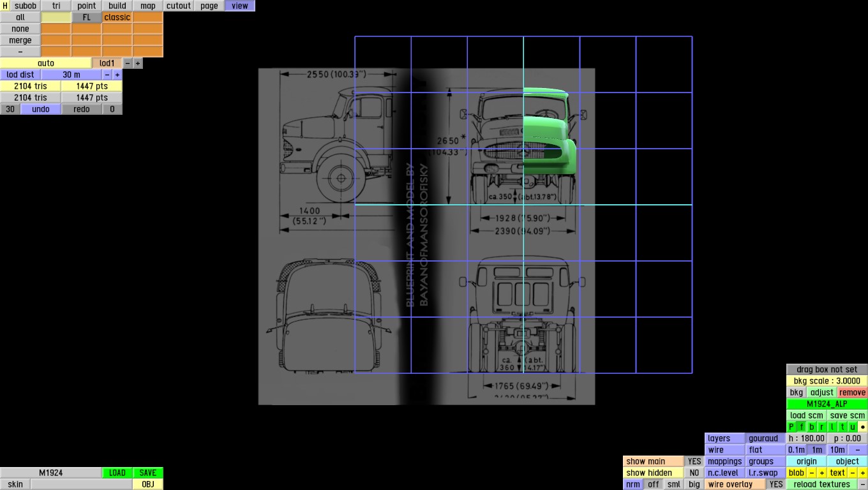
Task: Toggle show main YES button
Action: coord(694,461)
